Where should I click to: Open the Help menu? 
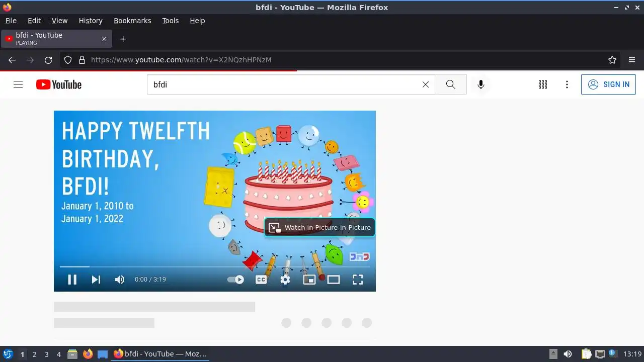[x=197, y=21]
